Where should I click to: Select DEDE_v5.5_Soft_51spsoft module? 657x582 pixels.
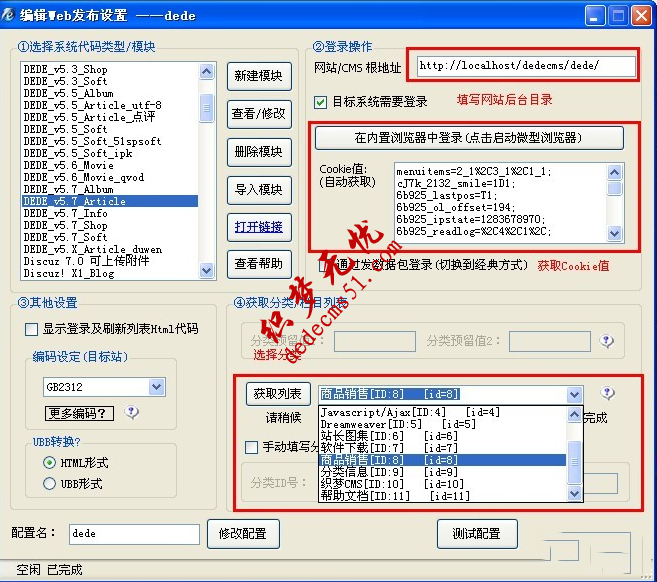110,141
